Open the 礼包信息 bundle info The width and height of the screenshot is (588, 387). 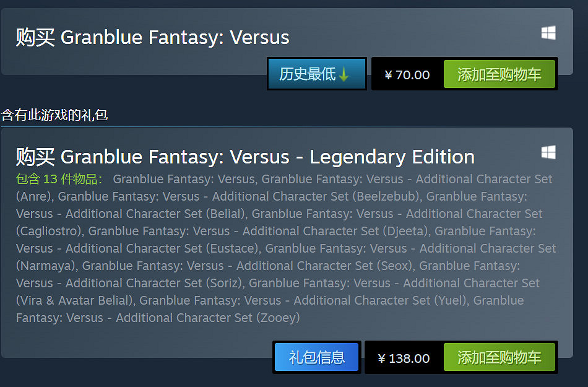[x=316, y=357]
